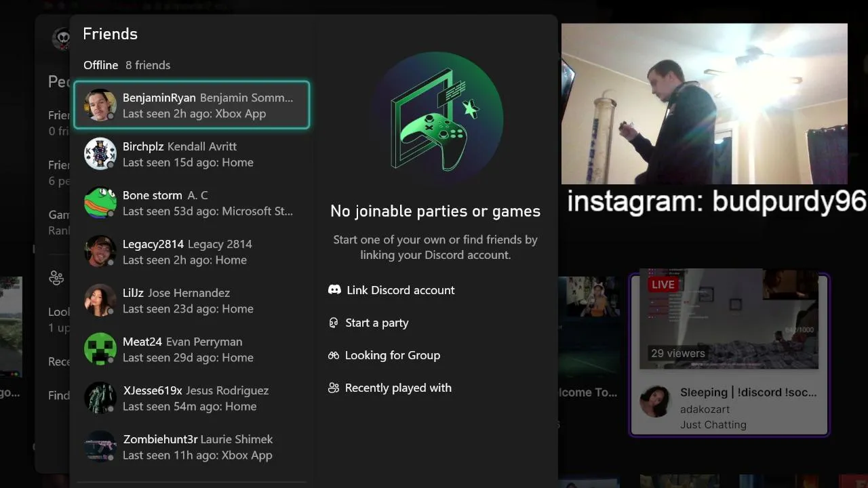Click the headset icon beside Start a party
The image size is (868, 488).
tap(333, 323)
